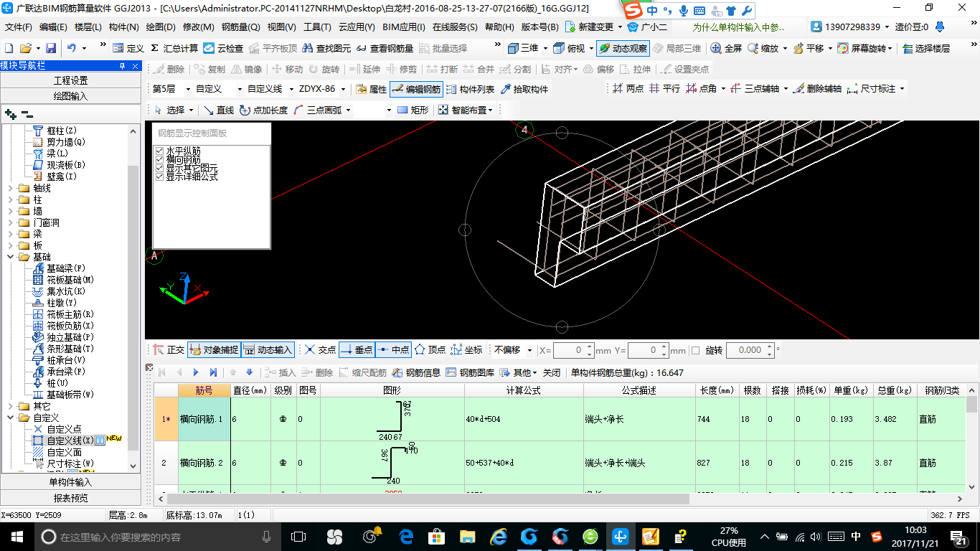Click the undo arrow icon
This screenshot has height=551, width=980.
coord(72,48)
